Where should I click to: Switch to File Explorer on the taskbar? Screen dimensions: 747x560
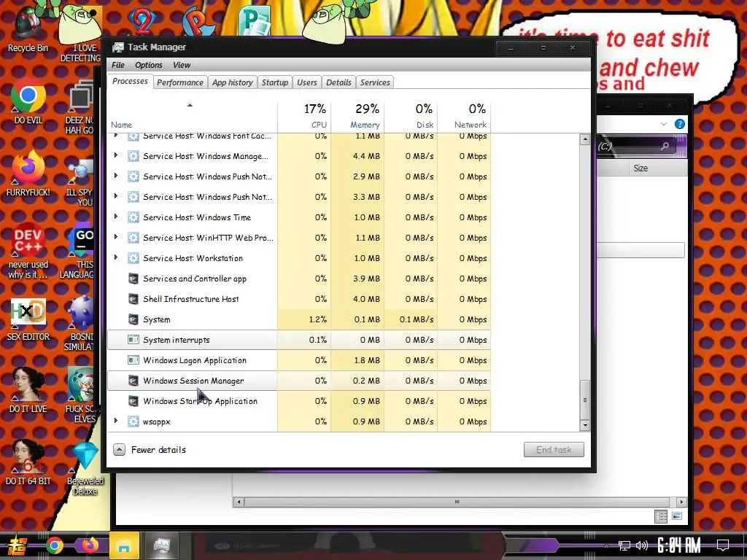pyautogui.click(x=124, y=545)
